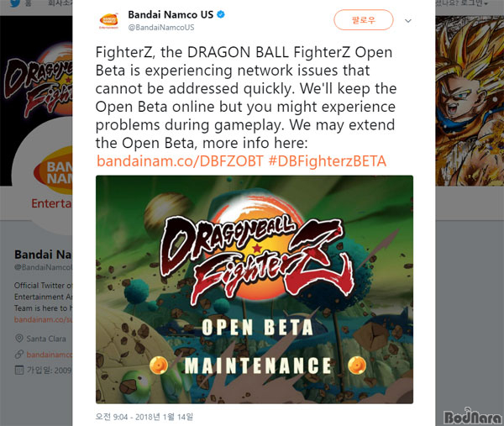
Task: Expand the tweet options chevron menu
Action: pyautogui.click(x=408, y=21)
